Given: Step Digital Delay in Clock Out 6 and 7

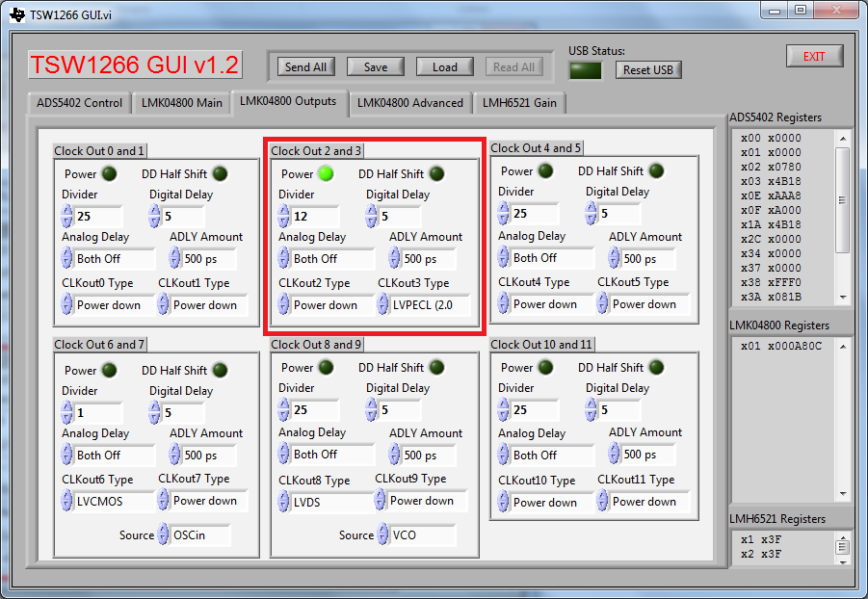Looking at the screenshot, I should click(x=154, y=412).
